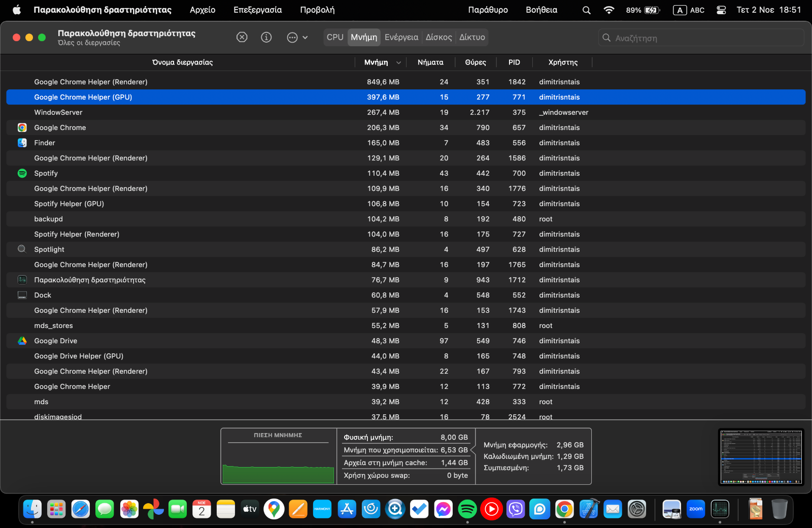
Task: Click the Αναζήτηση search field
Action: (x=701, y=38)
